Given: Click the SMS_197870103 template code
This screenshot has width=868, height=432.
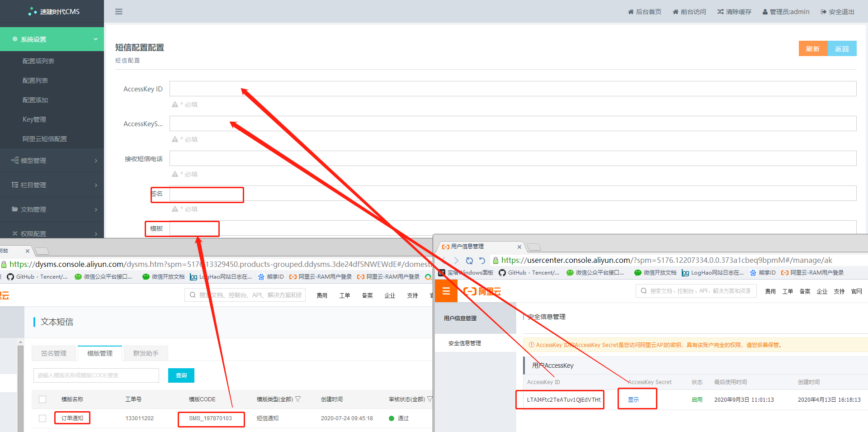Looking at the screenshot, I should click(x=210, y=418).
